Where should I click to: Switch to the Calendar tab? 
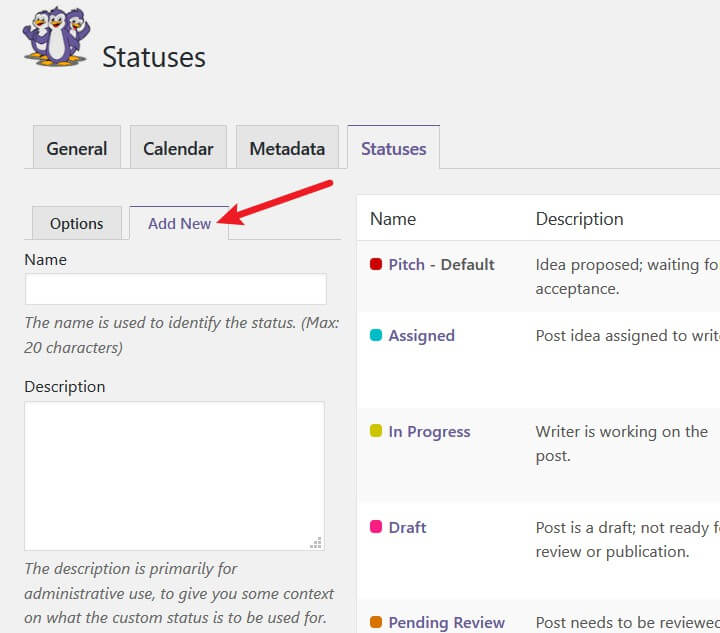pyautogui.click(x=178, y=147)
